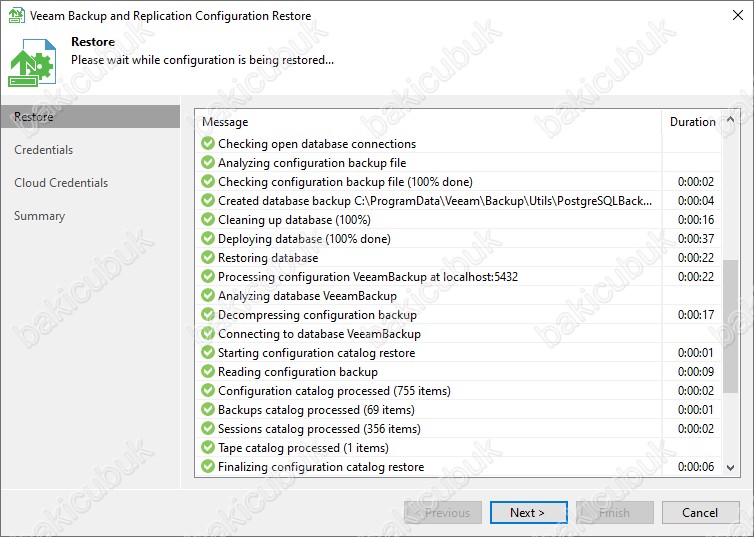Select the Checking open database connections text

[317, 144]
